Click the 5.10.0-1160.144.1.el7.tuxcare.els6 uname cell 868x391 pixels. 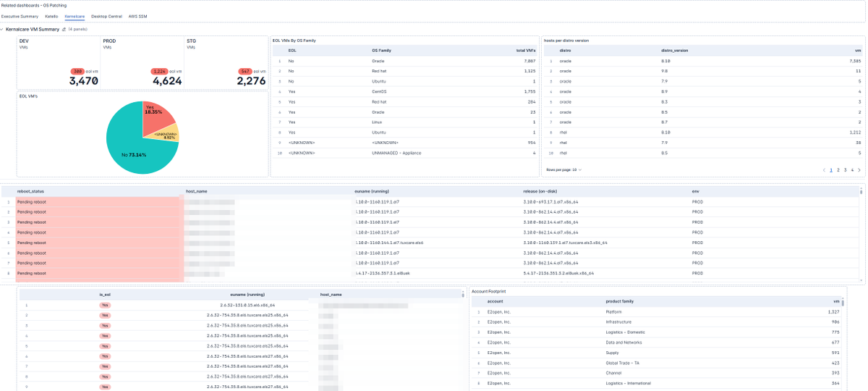(x=389, y=243)
